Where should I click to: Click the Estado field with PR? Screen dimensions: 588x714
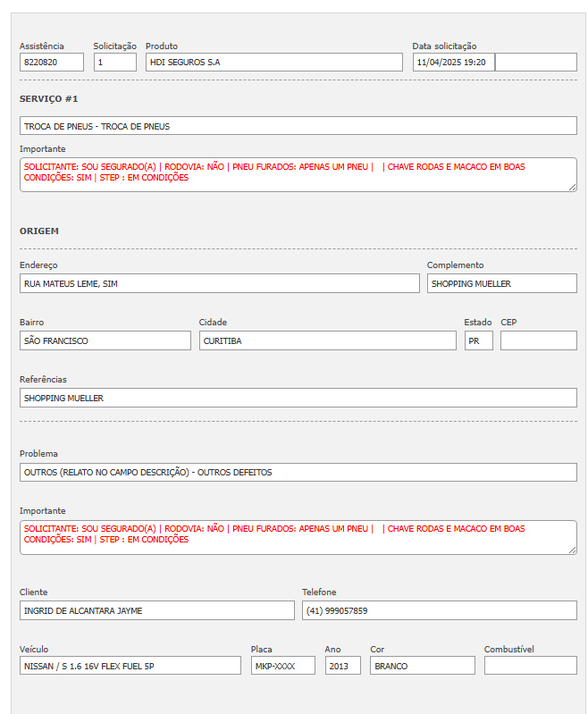tap(478, 340)
